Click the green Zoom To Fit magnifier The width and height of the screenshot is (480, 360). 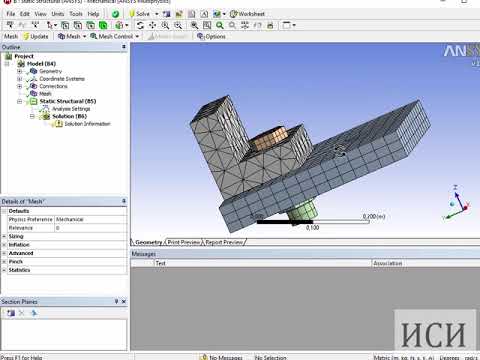tap(220, 25)
